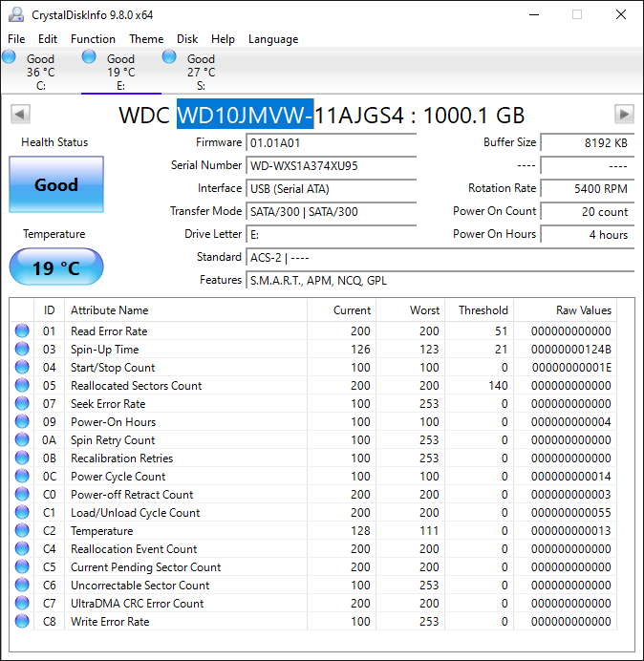644x661 pixels.
Task: Click raw value 000000000055 in Load/Unload row
Action: click(571, 513)
